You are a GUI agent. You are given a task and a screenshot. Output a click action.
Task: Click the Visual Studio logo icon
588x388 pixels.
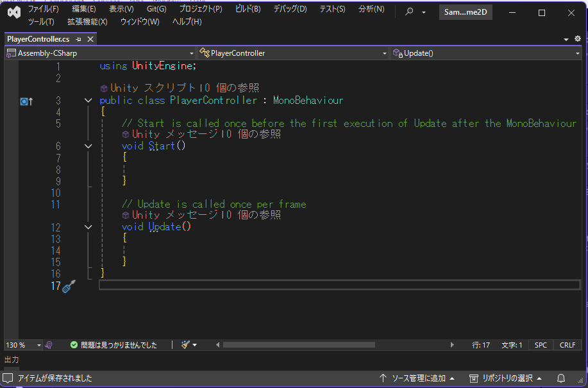pyautogui.click(x=14, y=12)
